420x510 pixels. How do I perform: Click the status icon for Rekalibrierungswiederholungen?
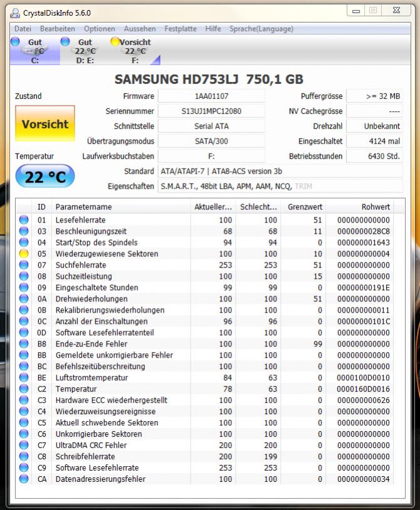click(24, 310)
